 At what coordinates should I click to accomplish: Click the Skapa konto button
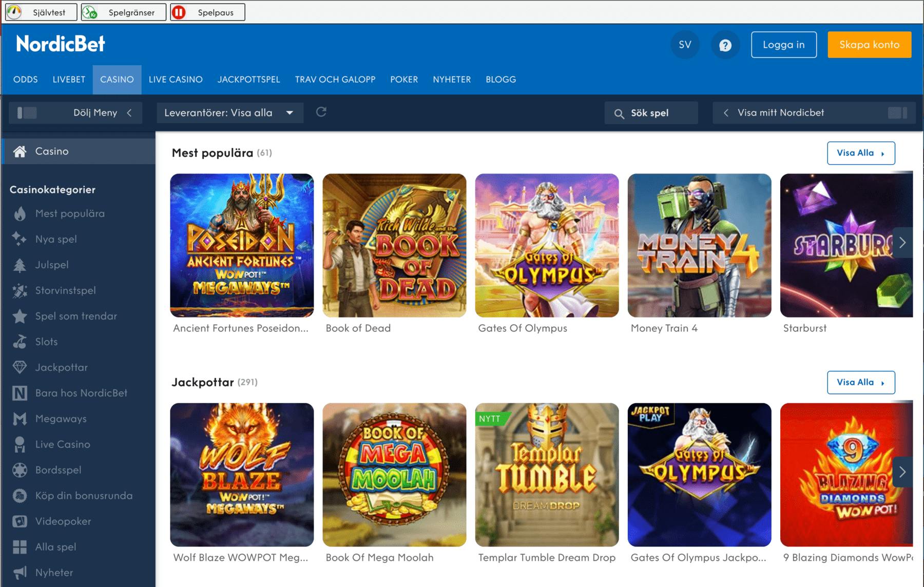pyautogui.click(x=870, y=45)
